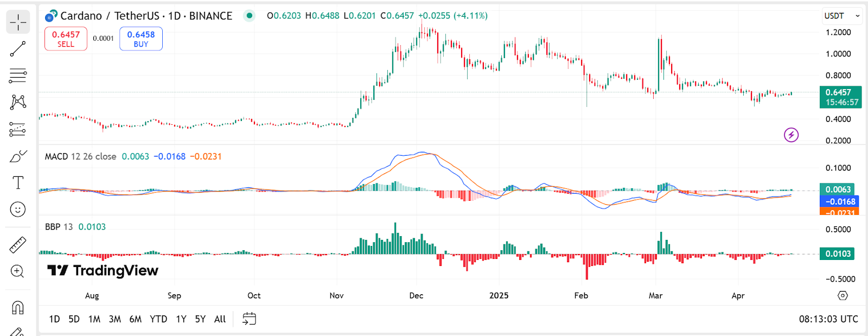Open chart settings gear near time axis

(843, 296)
